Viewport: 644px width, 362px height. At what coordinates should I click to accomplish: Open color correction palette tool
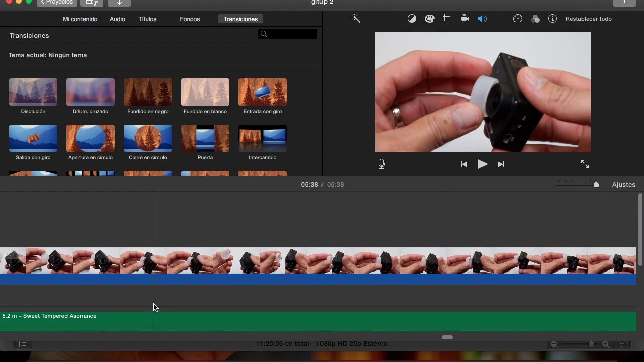click(x=429, y=19)
